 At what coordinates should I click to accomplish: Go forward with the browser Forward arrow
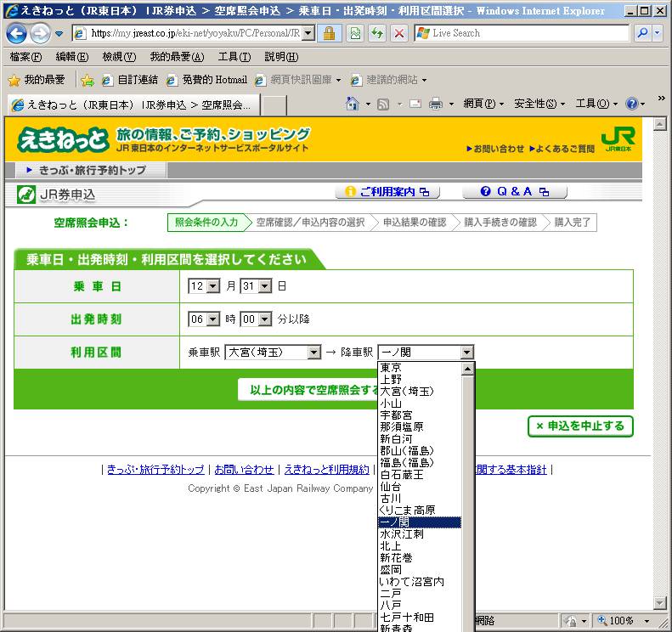tap(40, 33)
